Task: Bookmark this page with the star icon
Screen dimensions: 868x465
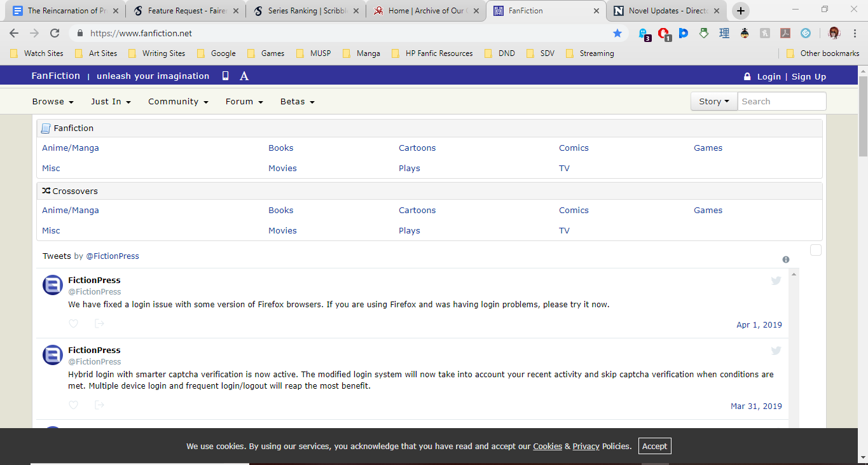Action: [x=617, y=33]
